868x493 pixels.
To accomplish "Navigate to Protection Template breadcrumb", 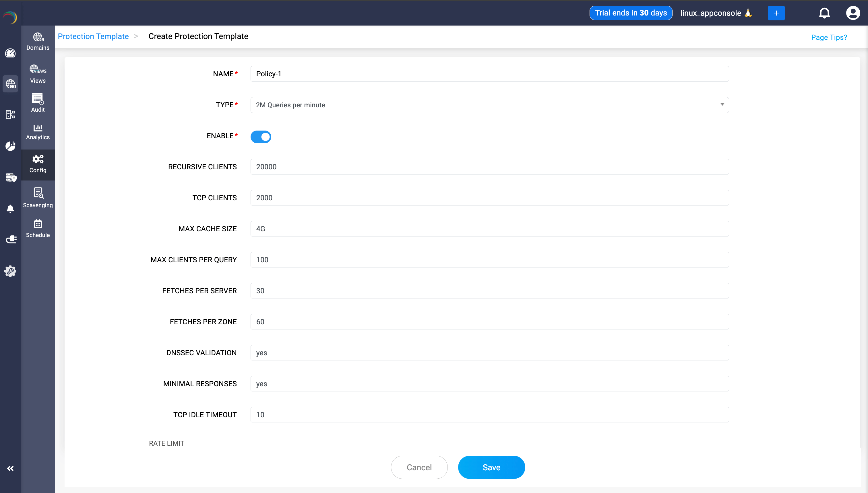I will (x=93, y=36).
